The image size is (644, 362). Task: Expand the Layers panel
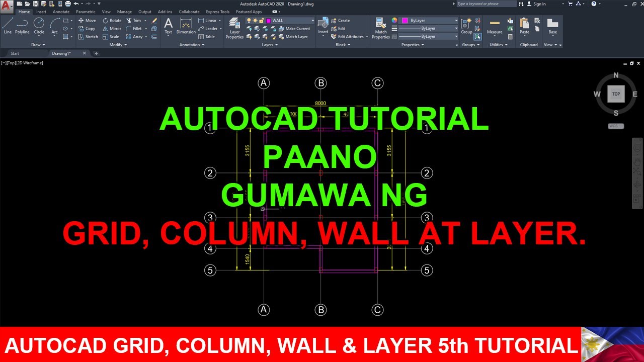coord(270,45)
